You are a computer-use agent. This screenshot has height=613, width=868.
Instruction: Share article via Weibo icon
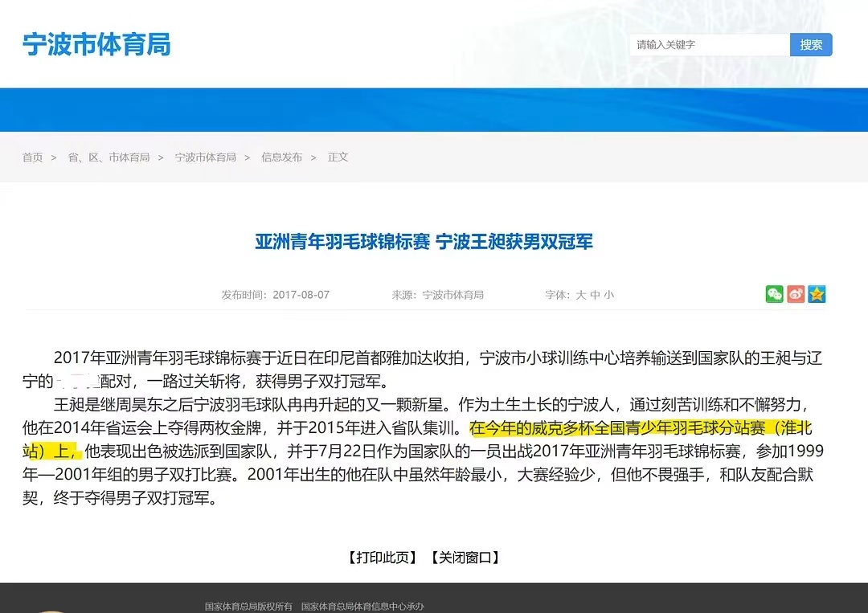(x=796, y=294)
